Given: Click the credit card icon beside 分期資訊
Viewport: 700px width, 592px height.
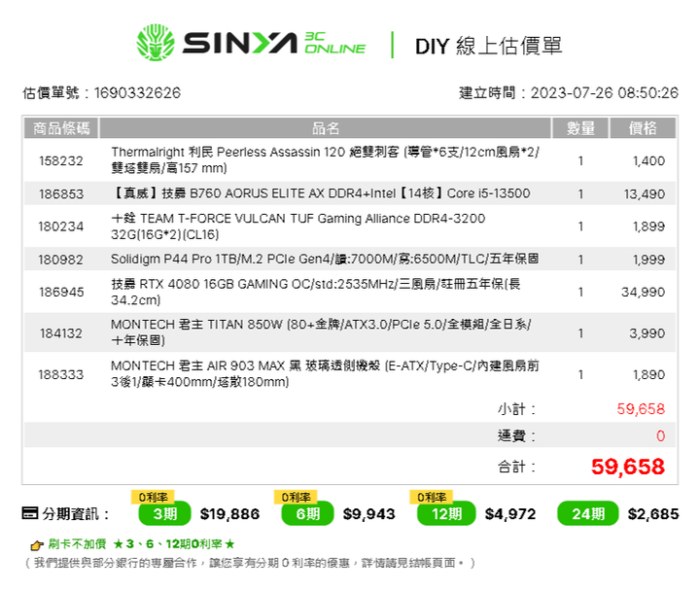Looking at the screenshot, I should click(30, 513).
